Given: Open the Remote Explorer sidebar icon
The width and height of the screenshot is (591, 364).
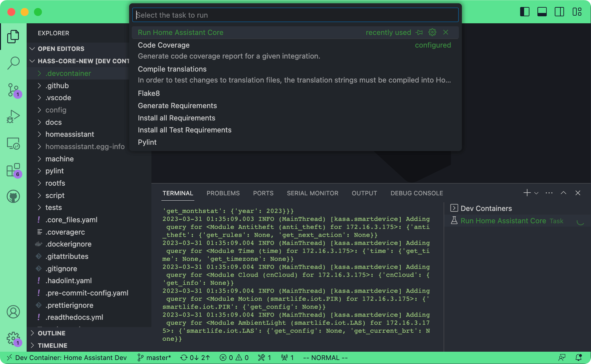Looking at the screenshot, I should click(x=13, y=143).
